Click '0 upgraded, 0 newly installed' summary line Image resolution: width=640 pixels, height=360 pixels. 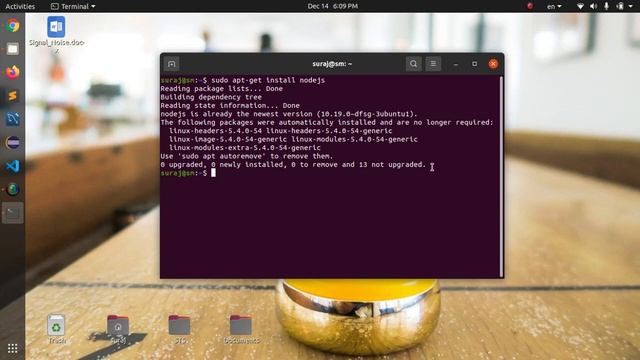click(x=293, y=164)
